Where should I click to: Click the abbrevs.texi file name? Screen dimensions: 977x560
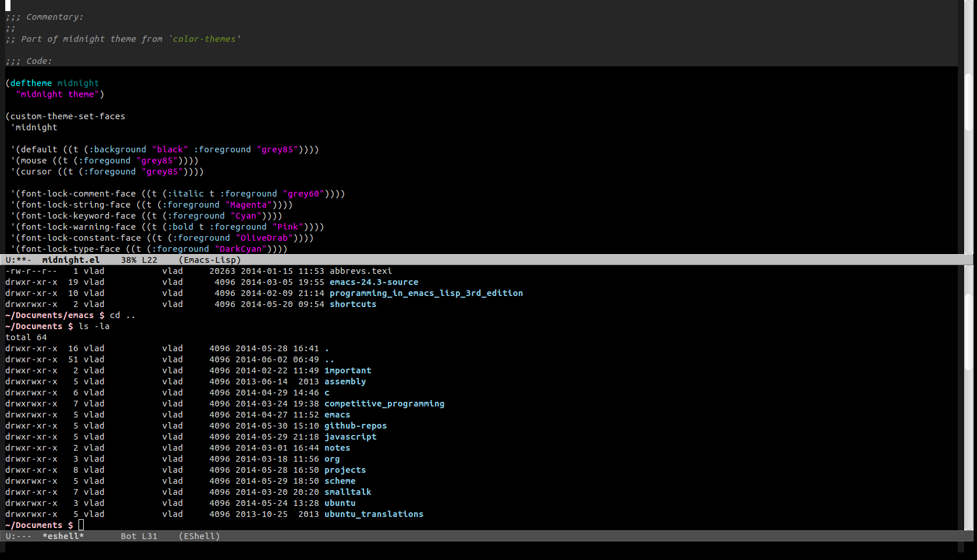[361, 271]
